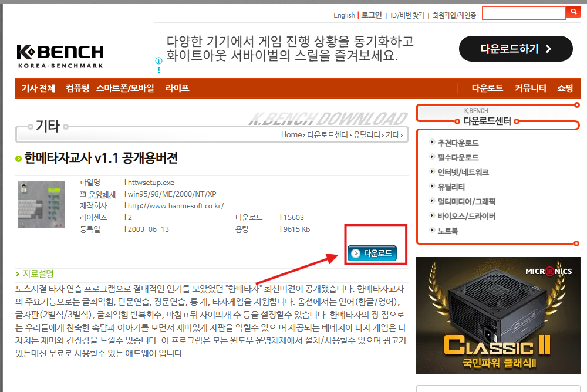Click the registration date 2003-06-13

coord(149,229)
